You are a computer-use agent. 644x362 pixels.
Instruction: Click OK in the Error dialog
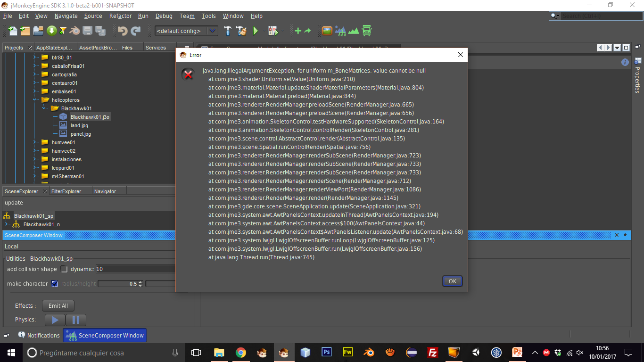click(x=453, y=281)
